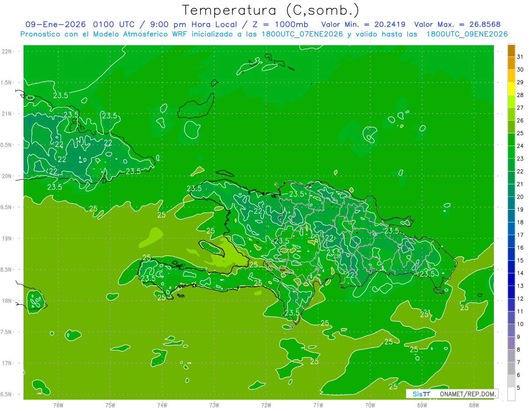Pick the white swatch below 5

pos(511,394)
